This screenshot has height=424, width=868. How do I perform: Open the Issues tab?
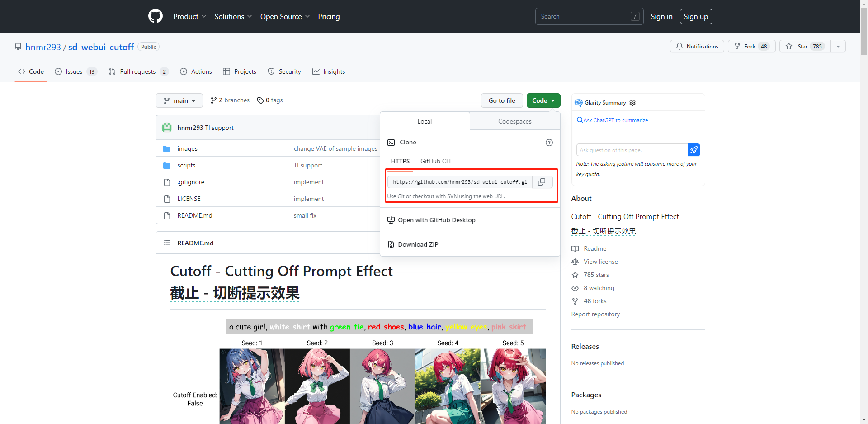tap(75, 71)
